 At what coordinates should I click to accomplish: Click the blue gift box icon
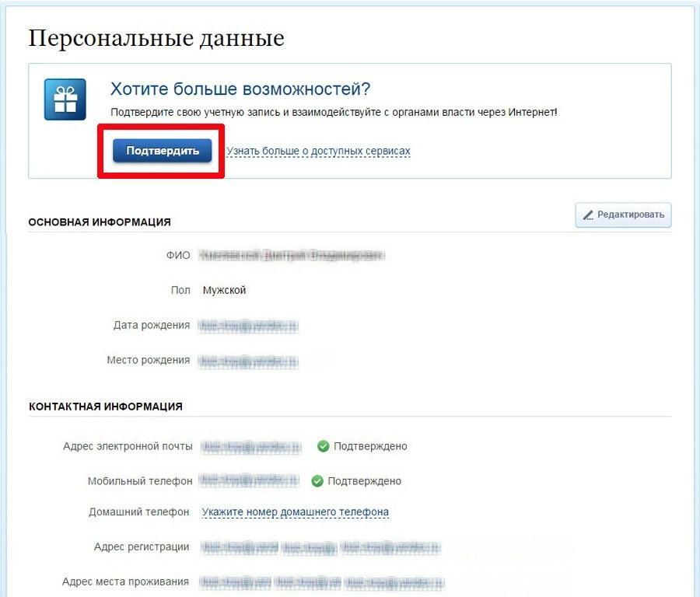pos(65,99)
